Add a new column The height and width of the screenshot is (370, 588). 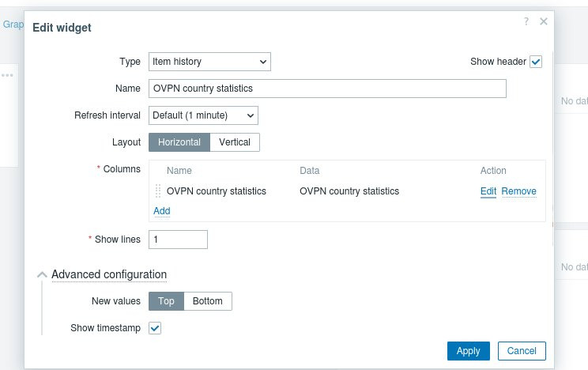point(161,211)
